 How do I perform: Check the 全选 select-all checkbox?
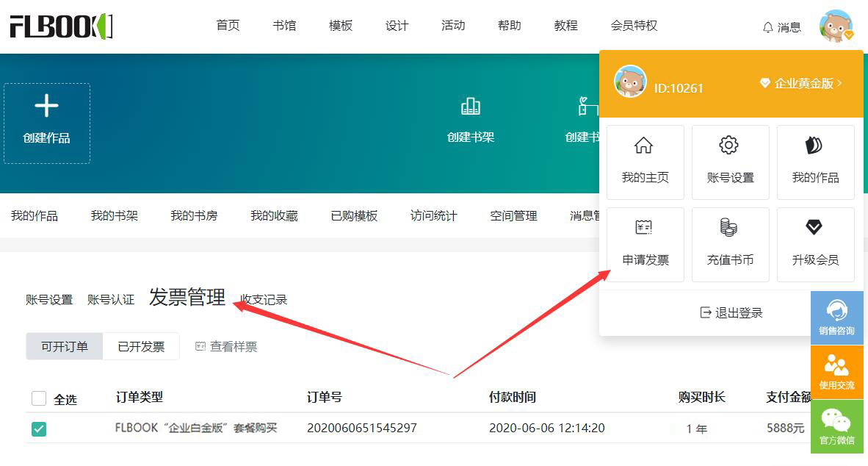click(39, 398)
